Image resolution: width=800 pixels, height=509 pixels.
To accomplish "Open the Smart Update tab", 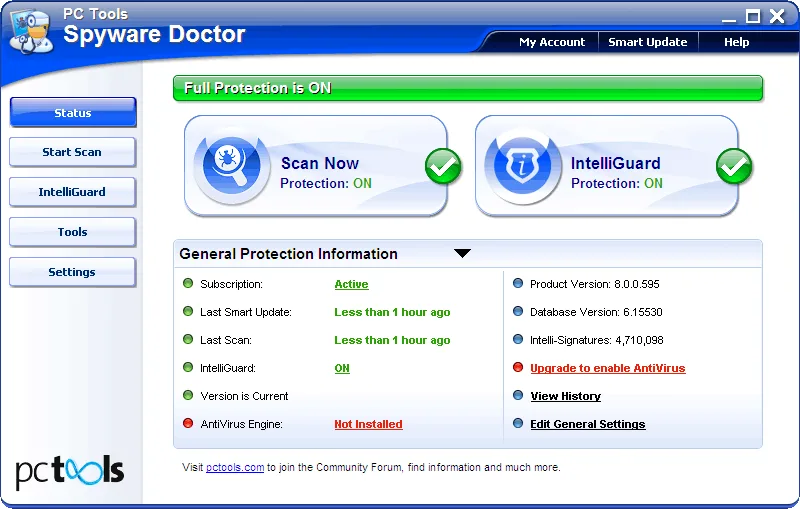I will click(x=647, y=42).
